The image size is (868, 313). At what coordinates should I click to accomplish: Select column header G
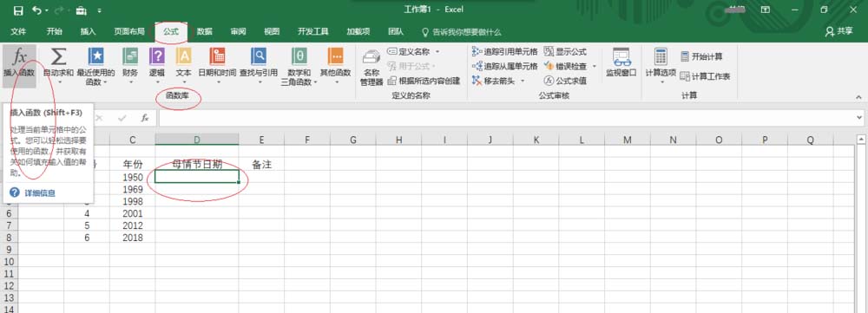point(353,140)
